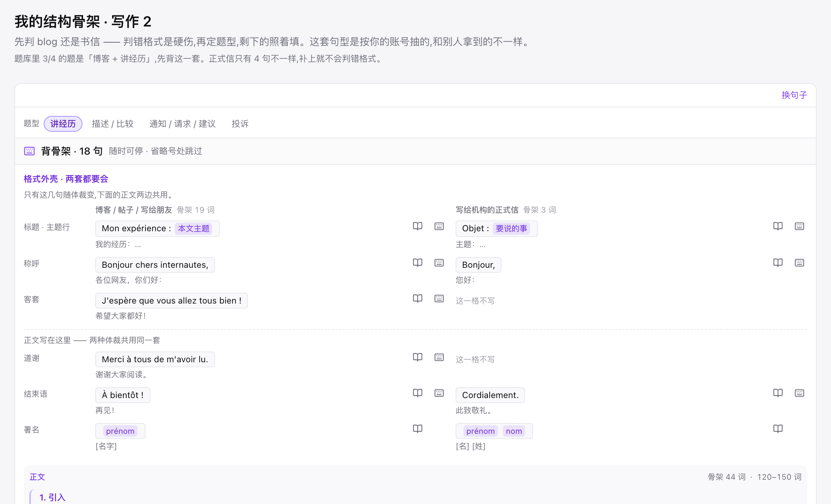
Task: Click keyboard icon for Bonjour chers internautes
Action: click(439, 263)
